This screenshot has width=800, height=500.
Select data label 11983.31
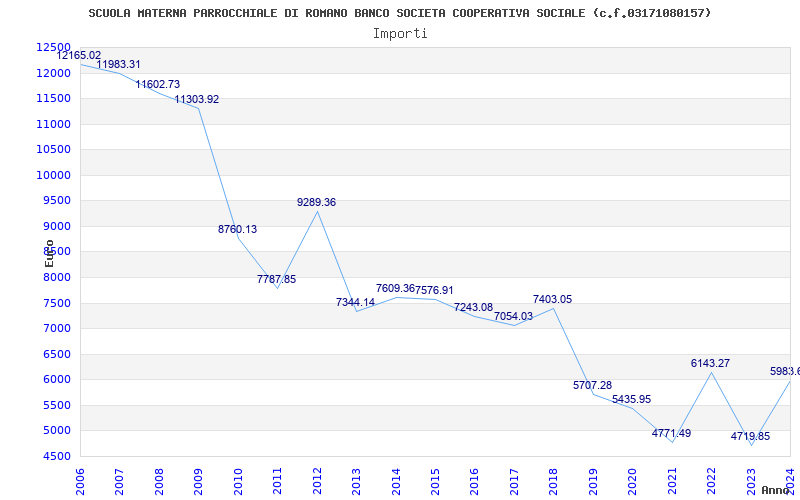pyautogui.click(x=118, y=64)
